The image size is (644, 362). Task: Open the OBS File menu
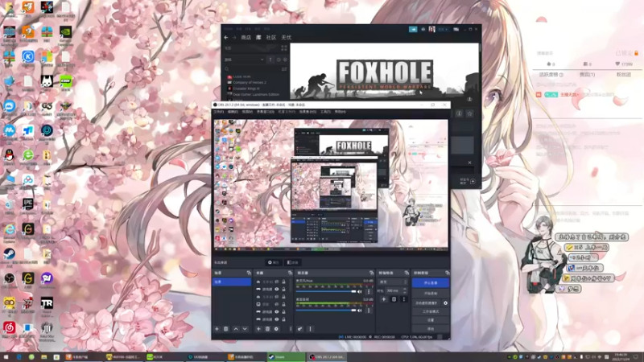tap(218, 112)
